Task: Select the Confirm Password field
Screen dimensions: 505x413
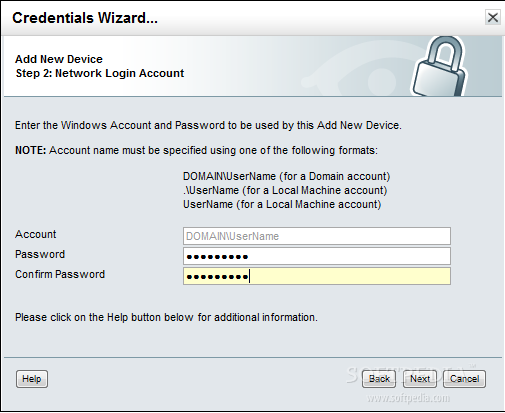Action: 317,276
